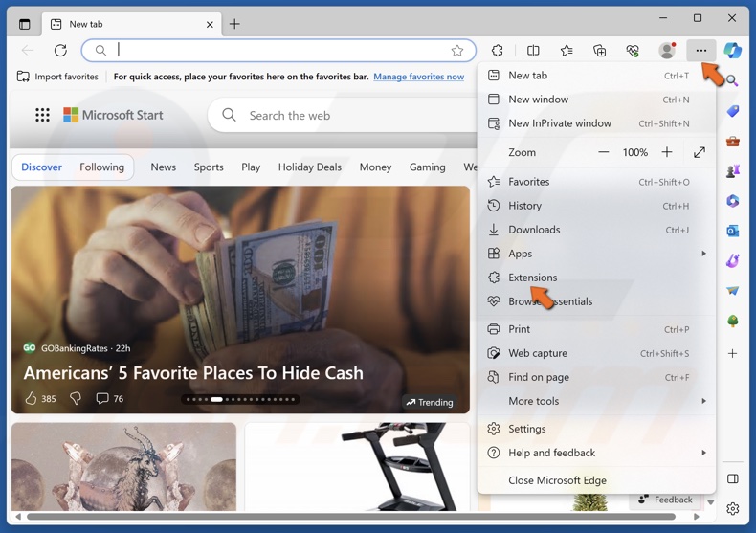
Task: Open Copilot icon in toolbar
Action: (732, 50)
